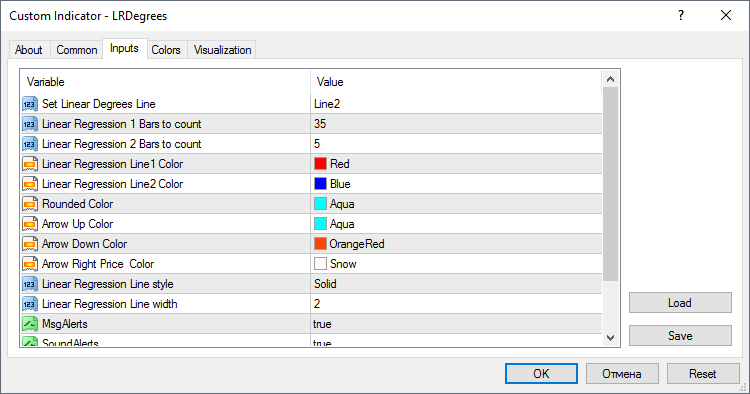Viewport: 750px width, 394px height.
Task: Save inputs with the Save button
Action: (x=680, y=336)
